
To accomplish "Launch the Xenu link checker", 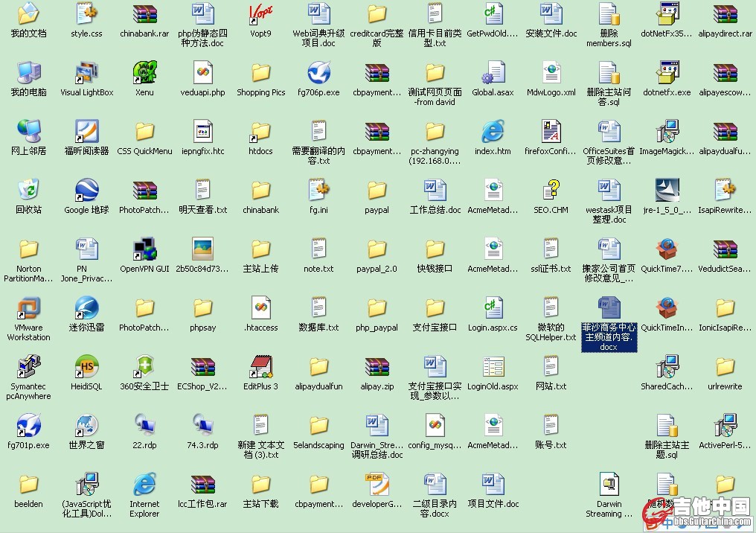I will 144,73.
